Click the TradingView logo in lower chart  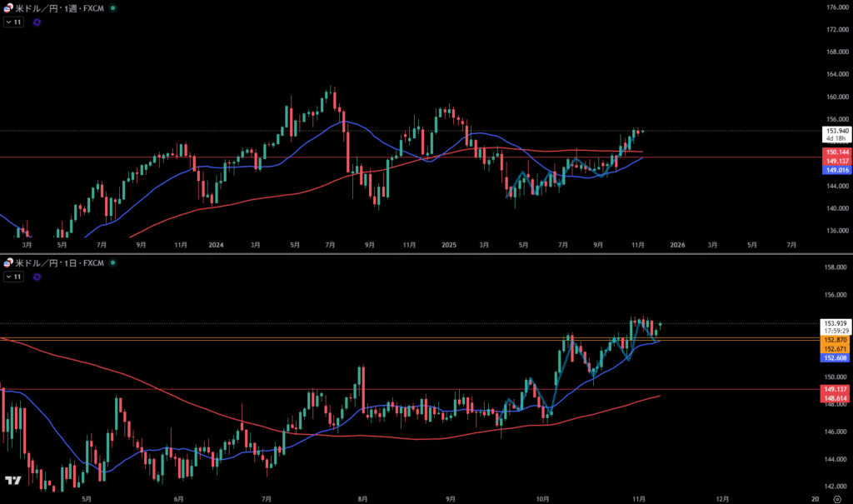[12, 481]
